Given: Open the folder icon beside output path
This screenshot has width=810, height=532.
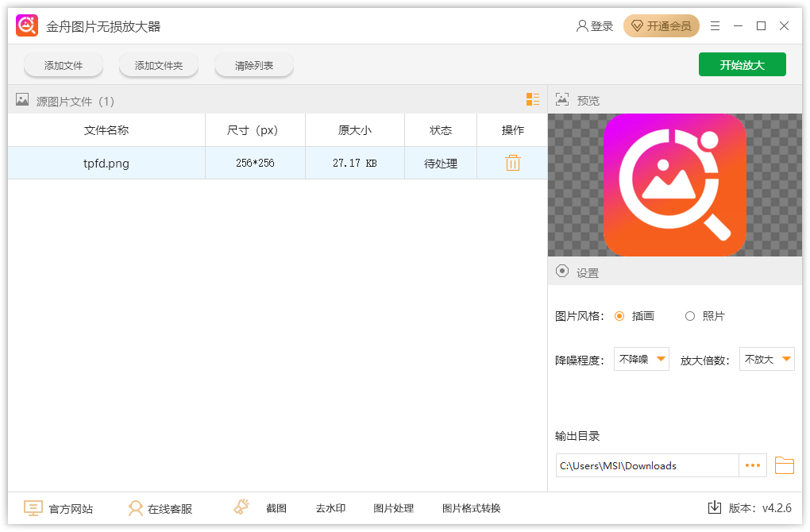Looking at the screenshot, I should [x=784, y=465].
